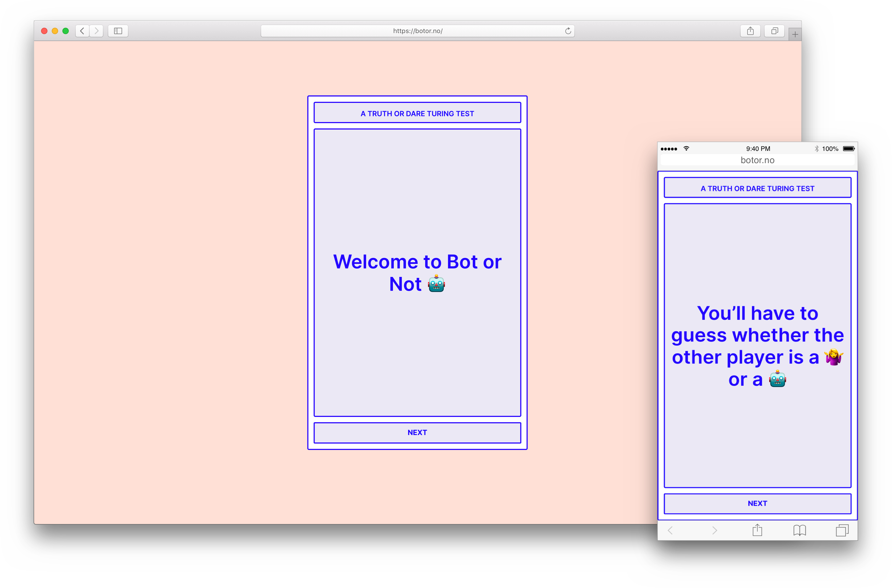This screenshot has width=892, height=588.
Task: Tap mobile 'A Truth or Dare Turing Test' header
Action: point(757,188)
